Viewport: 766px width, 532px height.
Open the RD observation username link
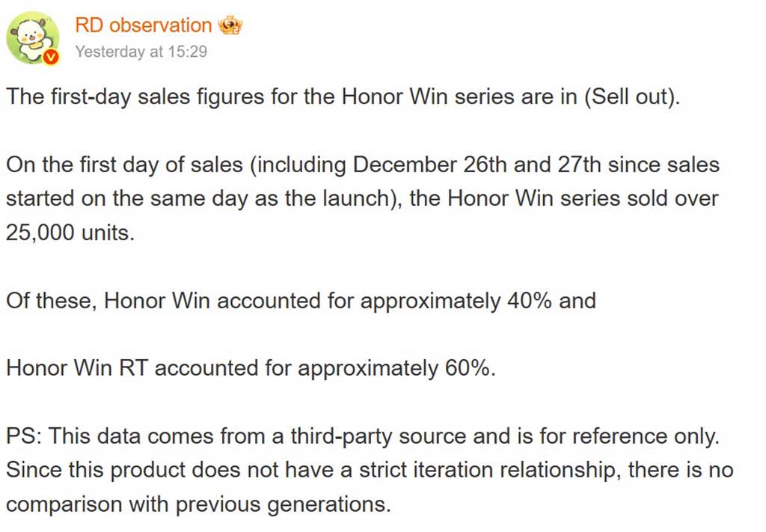point(144,25)
